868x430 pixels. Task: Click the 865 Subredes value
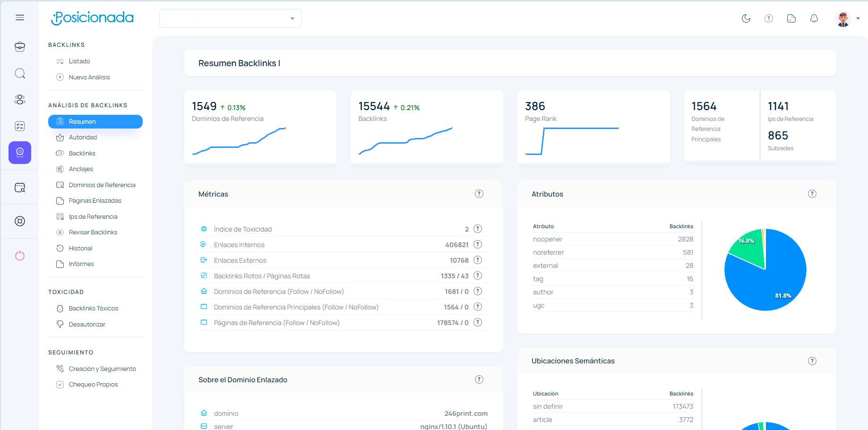(778, 136)
